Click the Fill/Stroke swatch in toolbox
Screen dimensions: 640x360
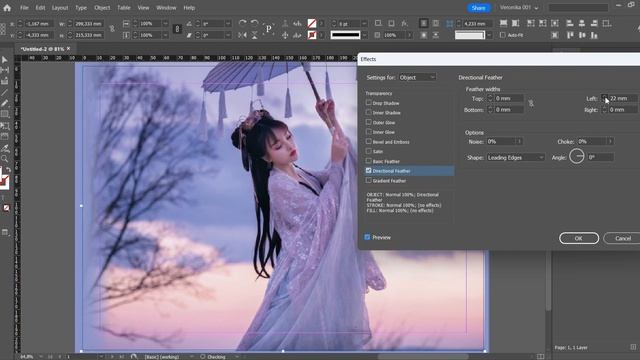pos(4,180)
